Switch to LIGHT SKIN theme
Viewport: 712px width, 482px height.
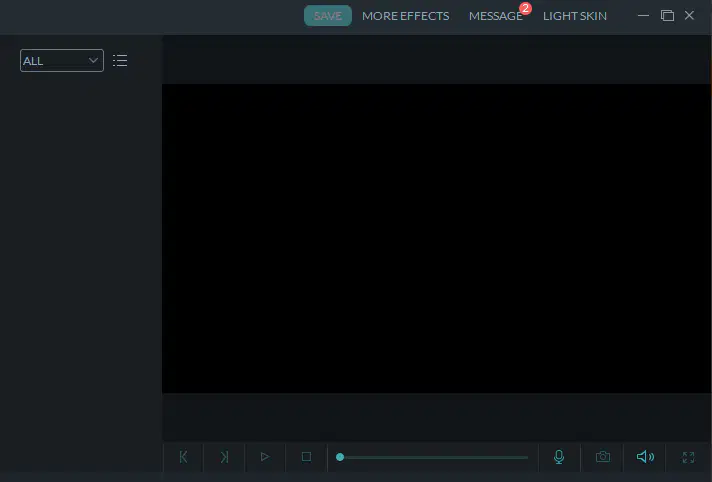[x=574, y=16]
